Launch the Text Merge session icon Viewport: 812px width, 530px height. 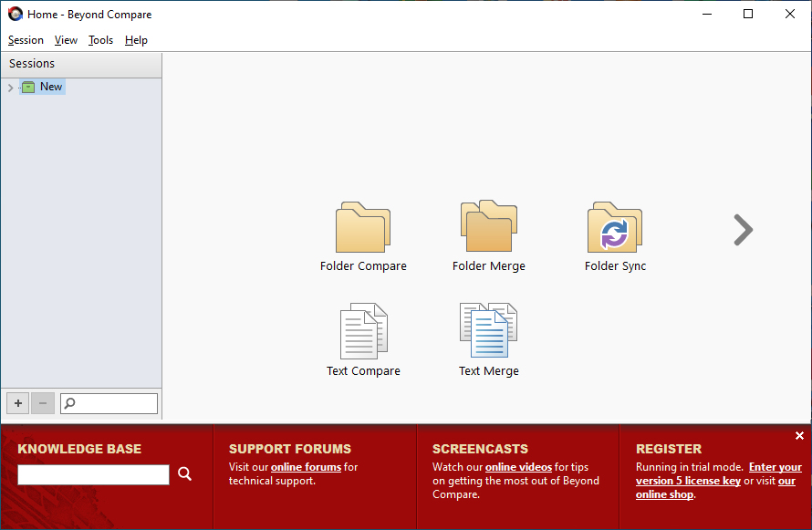pos(488,330)
